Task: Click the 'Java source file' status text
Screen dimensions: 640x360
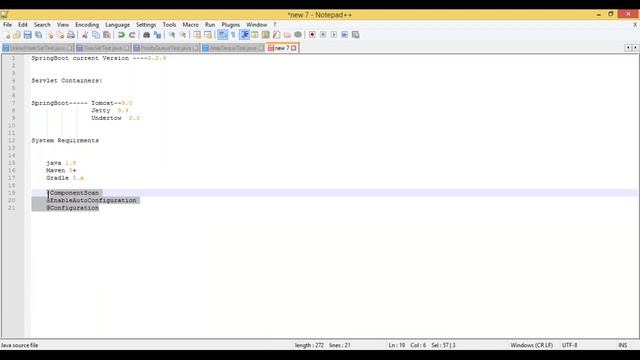Action: click(20, 345)
